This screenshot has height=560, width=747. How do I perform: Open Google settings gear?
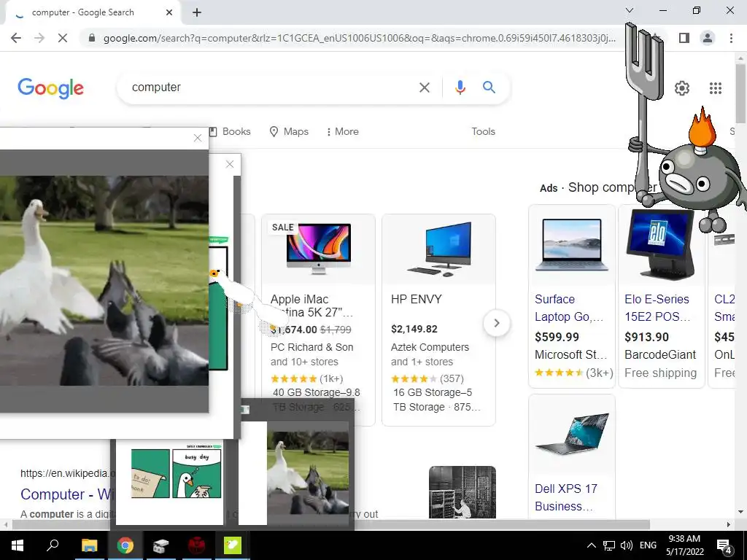682,88
